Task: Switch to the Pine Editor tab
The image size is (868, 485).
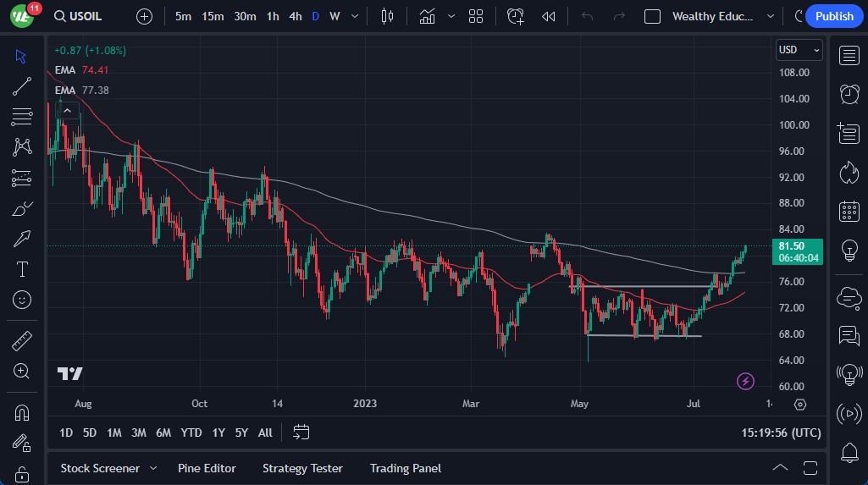Action: pos(207,468)
